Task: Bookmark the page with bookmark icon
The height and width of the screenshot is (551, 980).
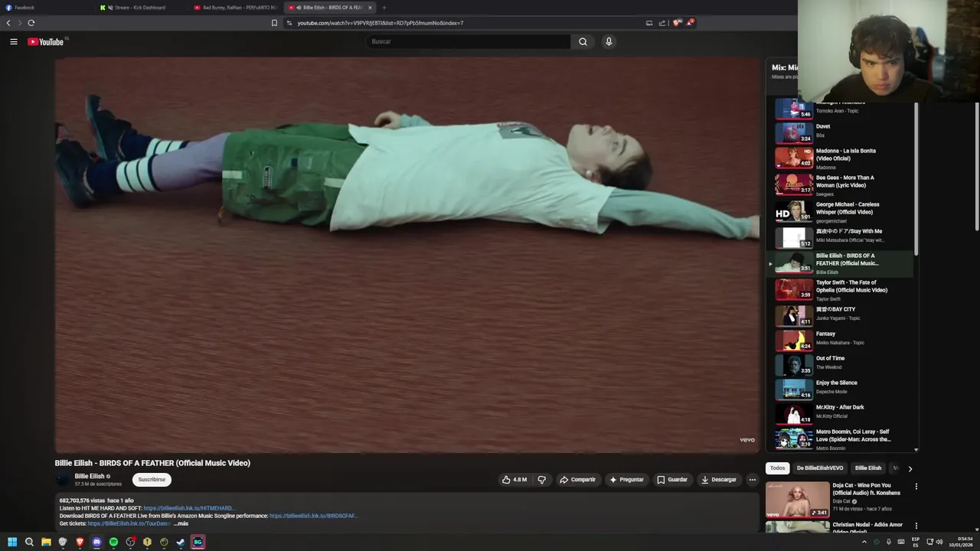Action: tap(274, 23)
